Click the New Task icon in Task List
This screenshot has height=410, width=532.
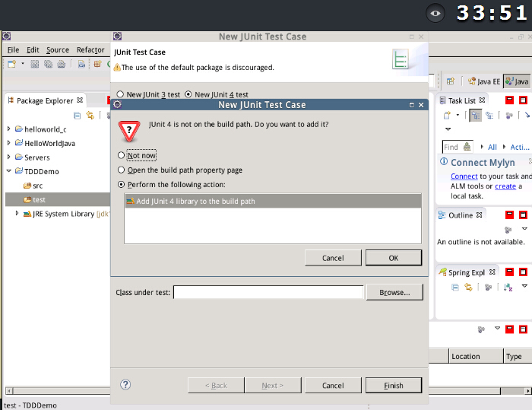point(447,116)
